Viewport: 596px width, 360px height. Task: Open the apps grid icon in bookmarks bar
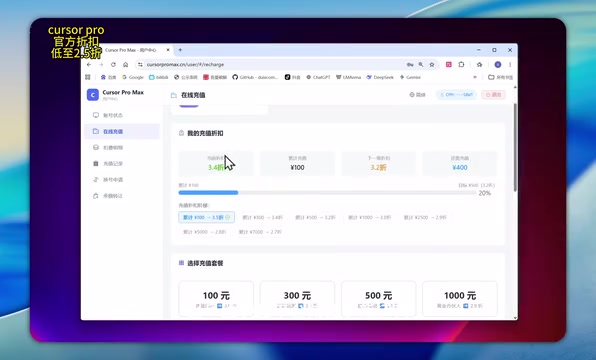pyautogui.click(x=88, y=77)
